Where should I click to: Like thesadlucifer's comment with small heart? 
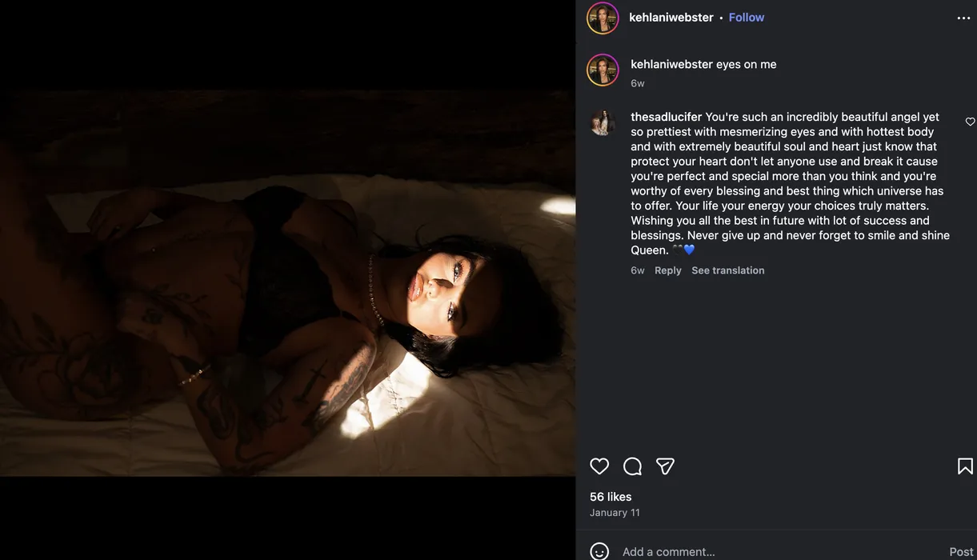pos(970,122)
